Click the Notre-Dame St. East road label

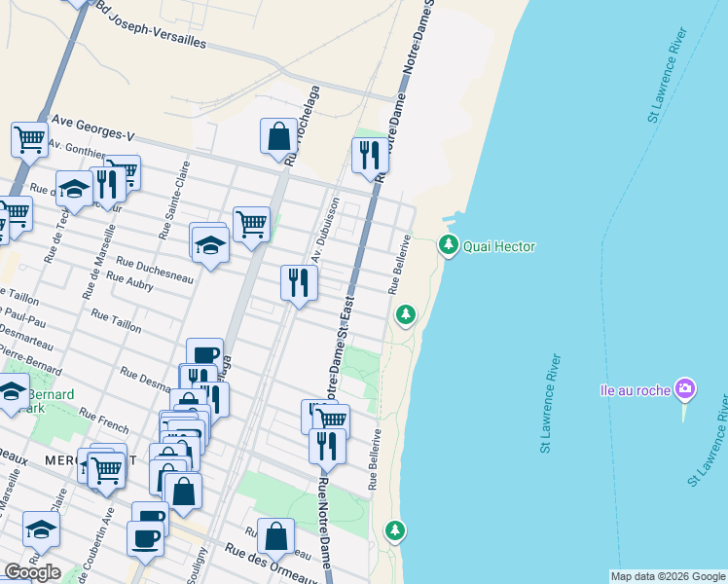(x=340, y=348)
